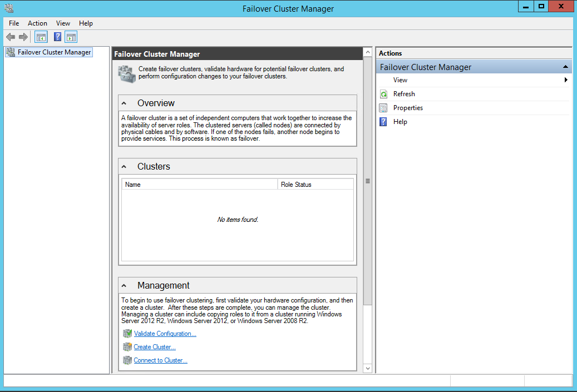
Task: Click the Back arrow toolbar icon
Action: tap(11, 37)
